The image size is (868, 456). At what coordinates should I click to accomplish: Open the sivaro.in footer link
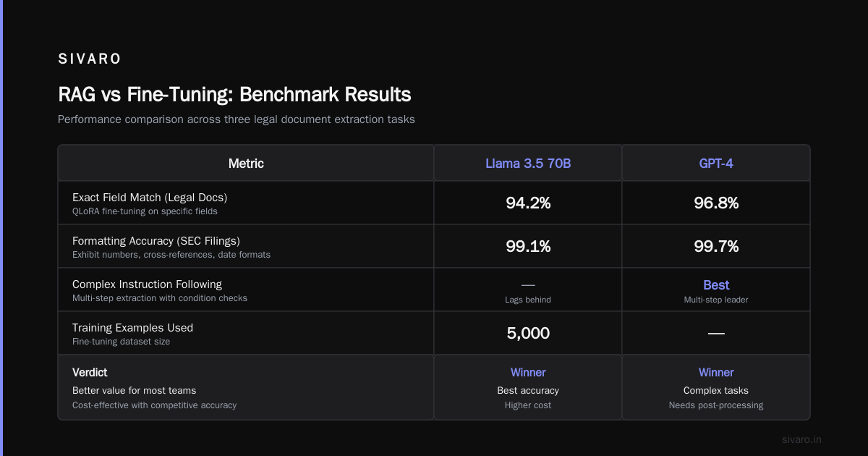[801, 439]
